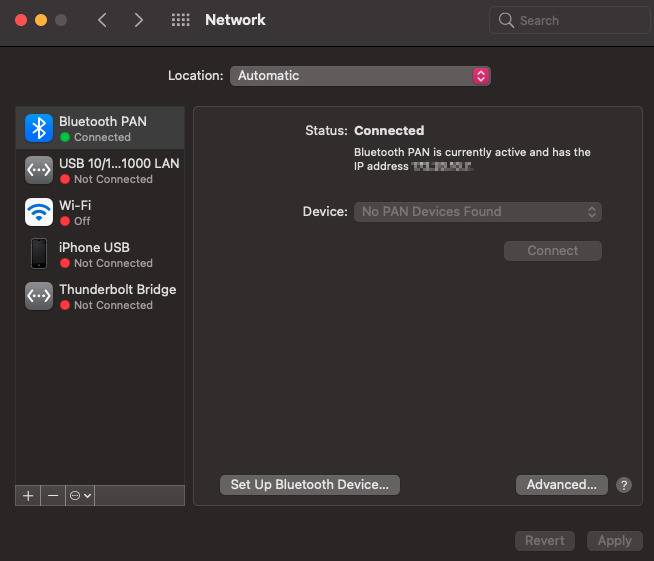Click the plus button to add service
The image size is (654, 561).
pyautogui.click(x=28, y=495)
